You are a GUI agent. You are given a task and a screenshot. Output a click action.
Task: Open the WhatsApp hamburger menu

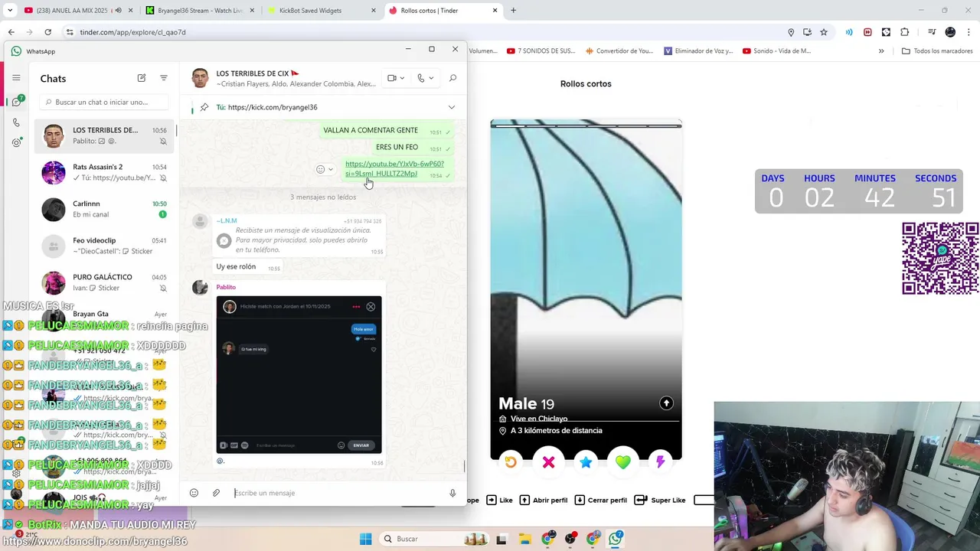(16, 78)
